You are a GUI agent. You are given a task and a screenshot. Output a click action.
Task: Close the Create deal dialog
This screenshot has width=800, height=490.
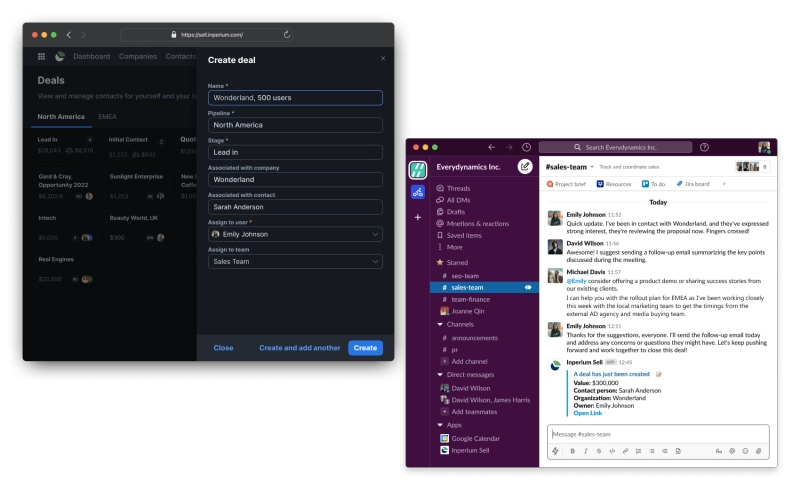coord(383,58)
